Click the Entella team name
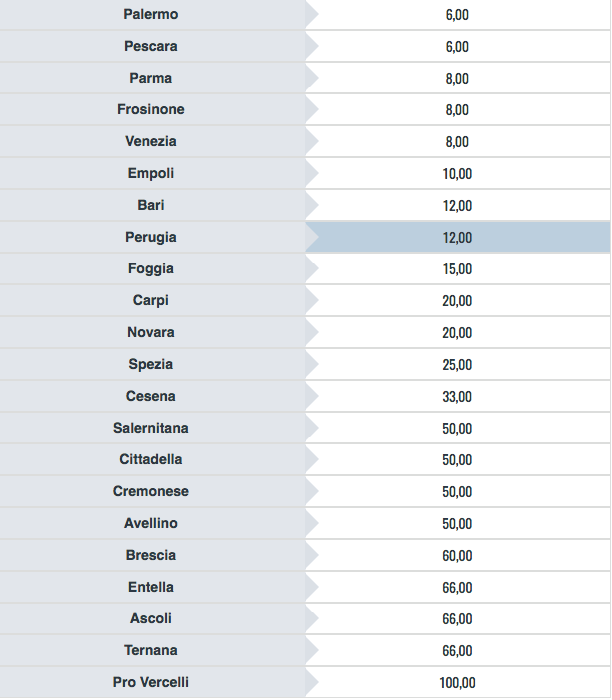This screenshot has height=700, width=612. pyautogui.click(x=151, y=587)
